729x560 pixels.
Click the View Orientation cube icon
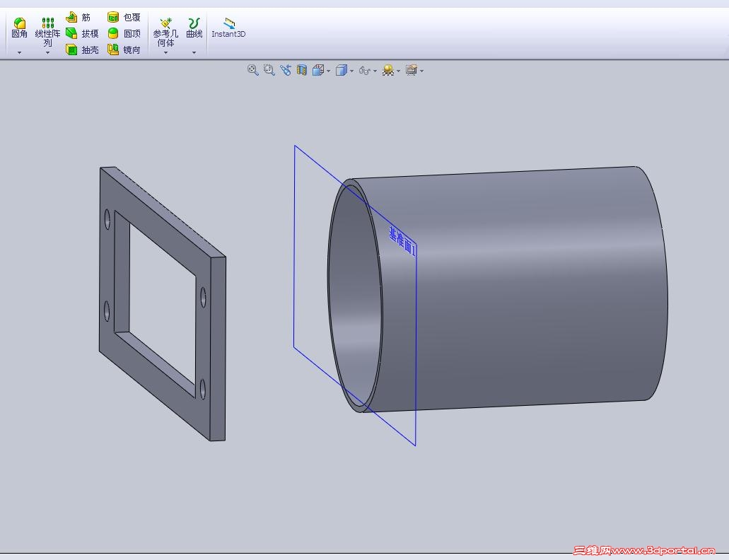(318, 70)
